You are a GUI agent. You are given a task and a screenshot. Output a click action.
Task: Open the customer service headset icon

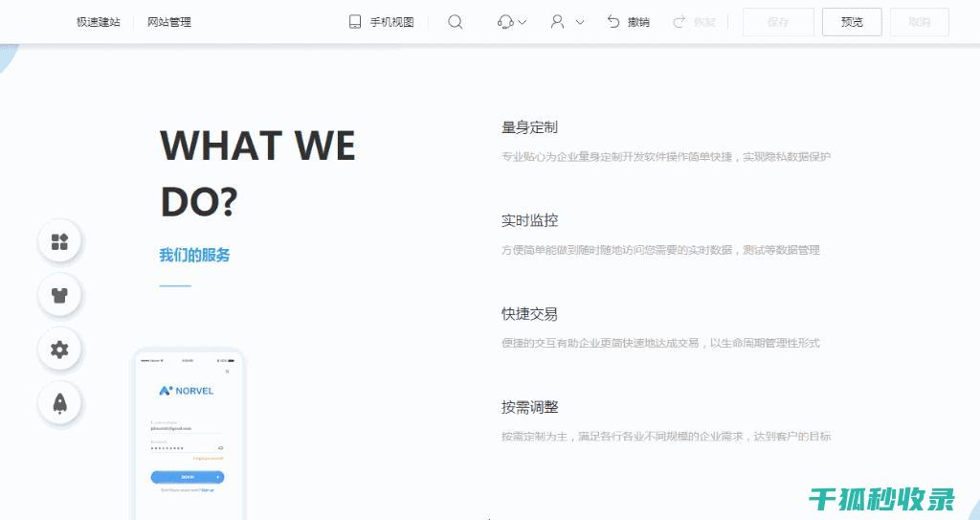pos(505,22)
